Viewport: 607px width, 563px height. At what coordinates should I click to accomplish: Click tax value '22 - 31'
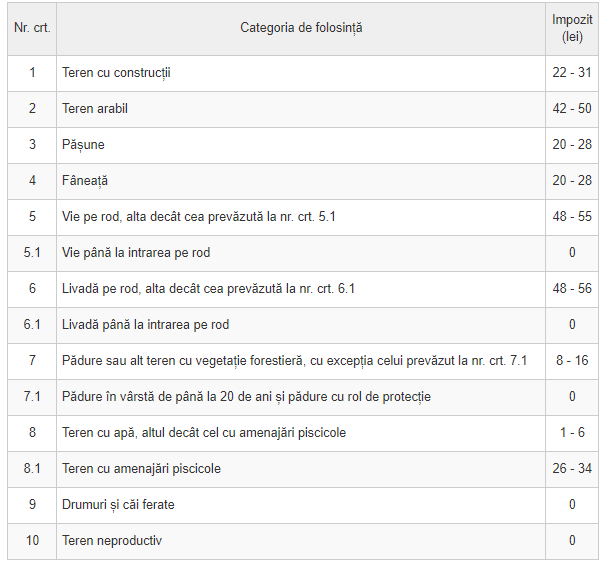point(572,73)
